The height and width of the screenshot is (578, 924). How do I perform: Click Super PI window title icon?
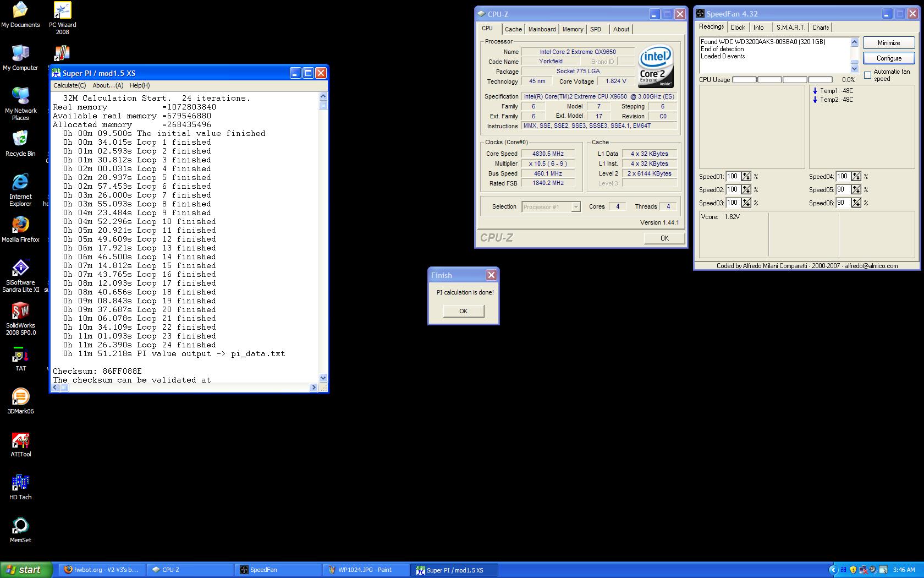pos(56,73)
